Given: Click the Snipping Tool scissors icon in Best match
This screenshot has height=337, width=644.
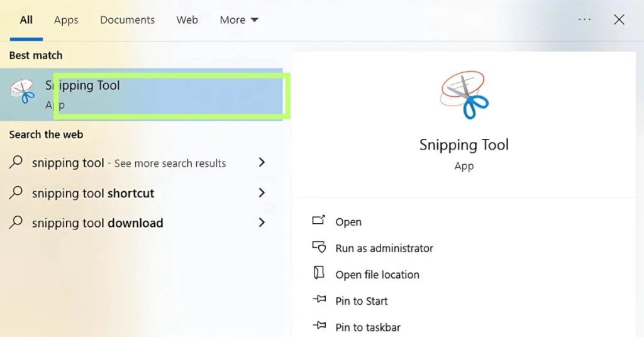Looking at the screenshot, I should tap(23, 91).
